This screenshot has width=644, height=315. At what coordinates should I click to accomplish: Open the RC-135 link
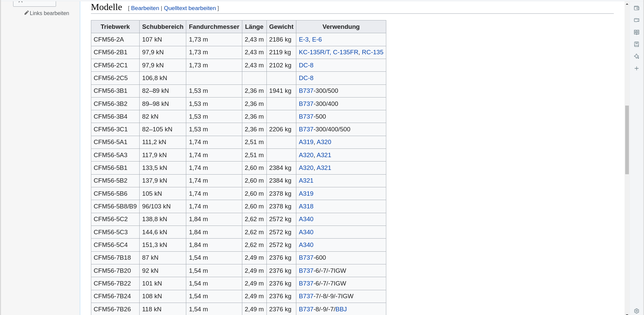point(373,52)
